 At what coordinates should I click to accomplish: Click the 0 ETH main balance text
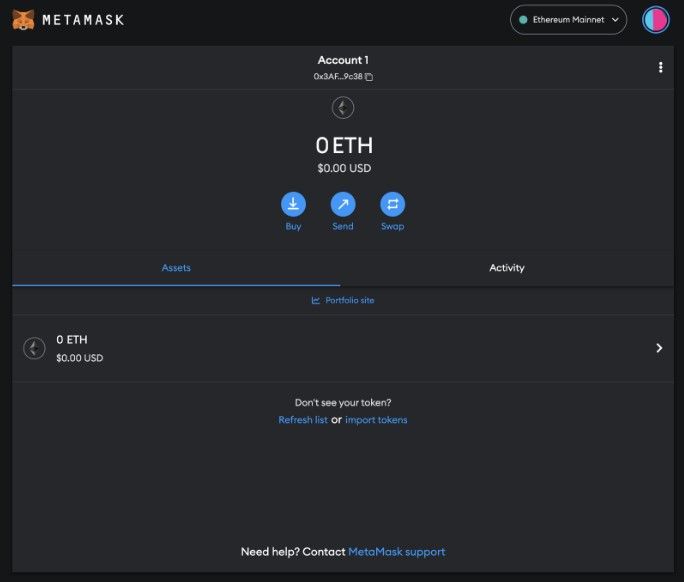click(x=344, y=146)
